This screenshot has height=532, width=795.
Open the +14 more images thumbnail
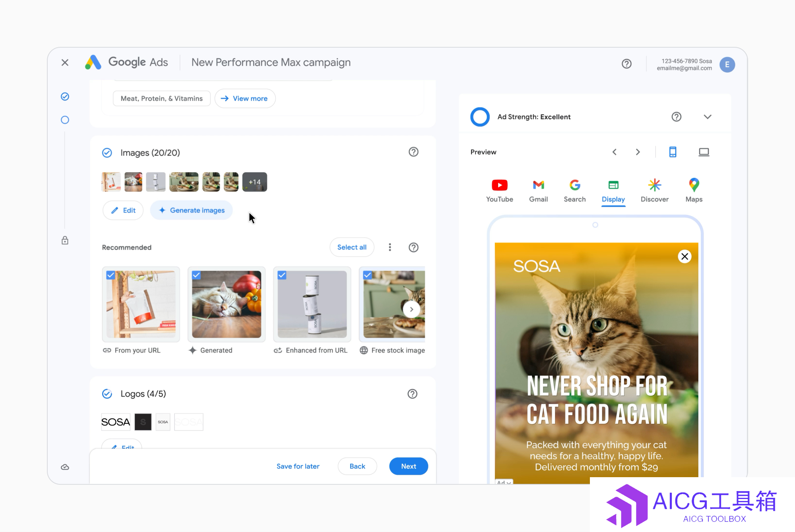(255, 182)
